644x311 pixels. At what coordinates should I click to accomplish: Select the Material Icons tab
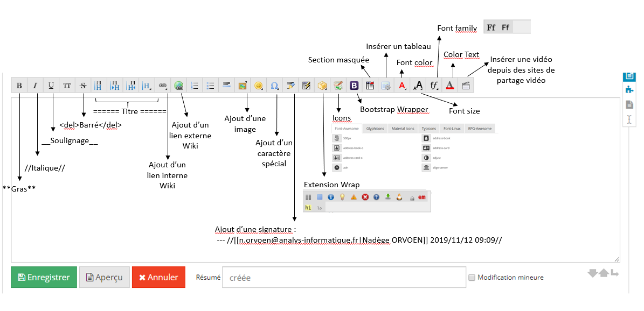403,129
